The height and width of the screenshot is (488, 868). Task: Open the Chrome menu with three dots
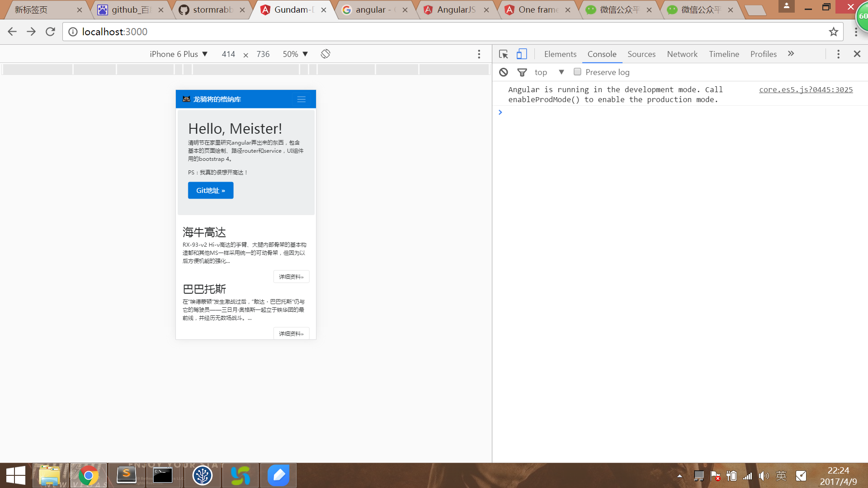(x=856, y=32)
